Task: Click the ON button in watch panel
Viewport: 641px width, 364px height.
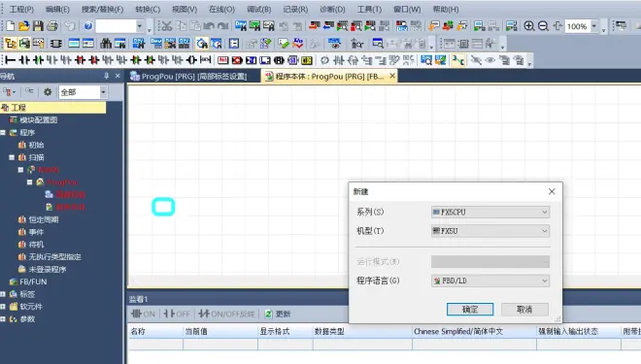Action: point(143,314)
